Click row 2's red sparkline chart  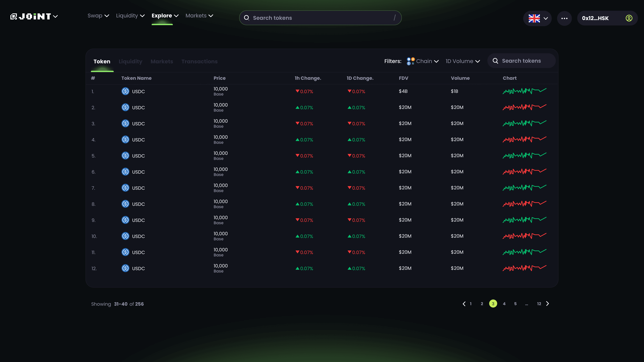(524, 107)
